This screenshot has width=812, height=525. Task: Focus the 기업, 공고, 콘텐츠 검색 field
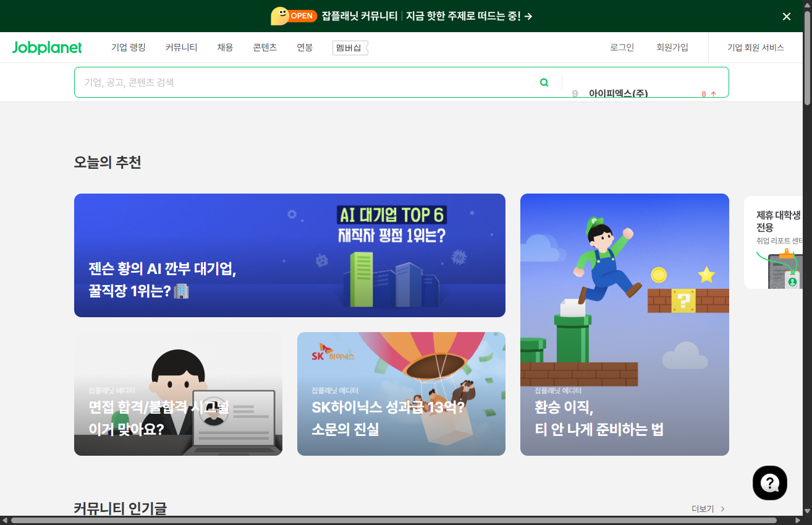tap(306, 82)
